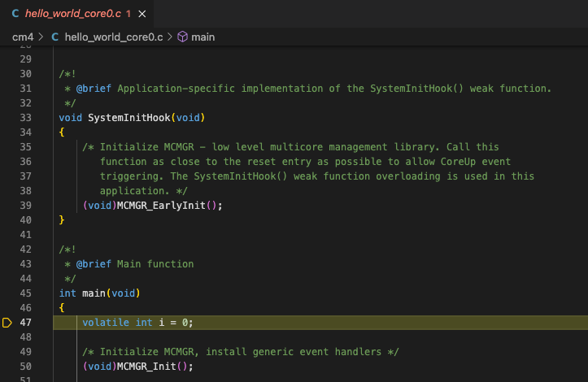Click the C icon in breadcrumb
Viewport: 588px width, 382px height.
click(55, 37)
